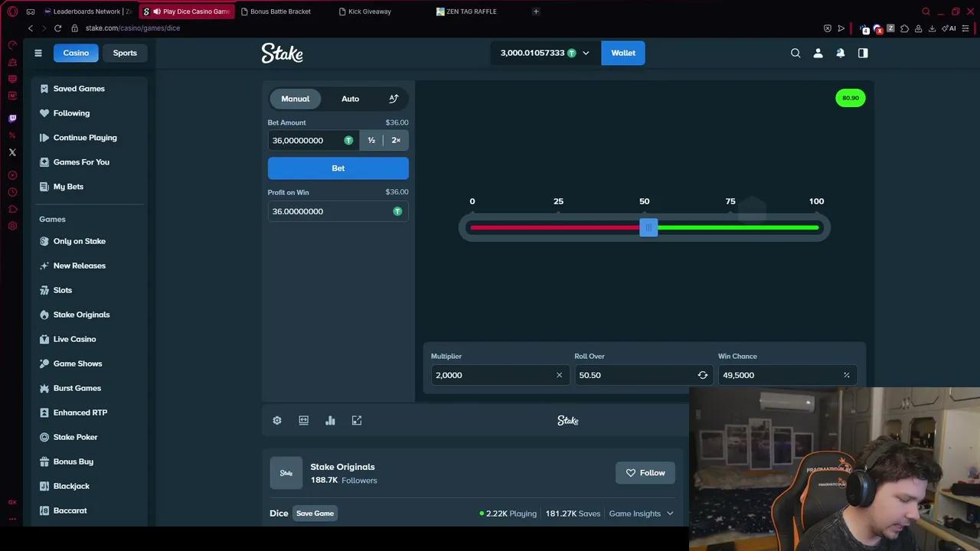Image resolution: width=980 pixels, height=551 pixels.
Task: Click the red section of the dice slider
Action: click(555, 227)
